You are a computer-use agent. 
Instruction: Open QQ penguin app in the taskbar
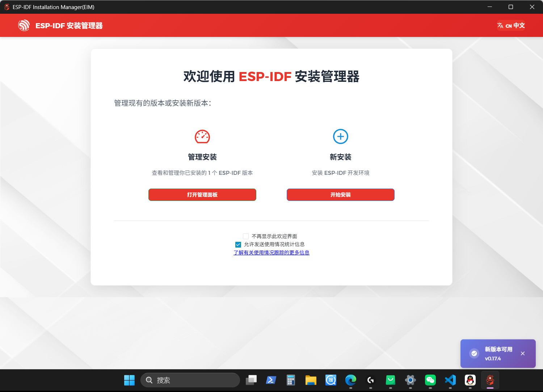pos(470,380)
